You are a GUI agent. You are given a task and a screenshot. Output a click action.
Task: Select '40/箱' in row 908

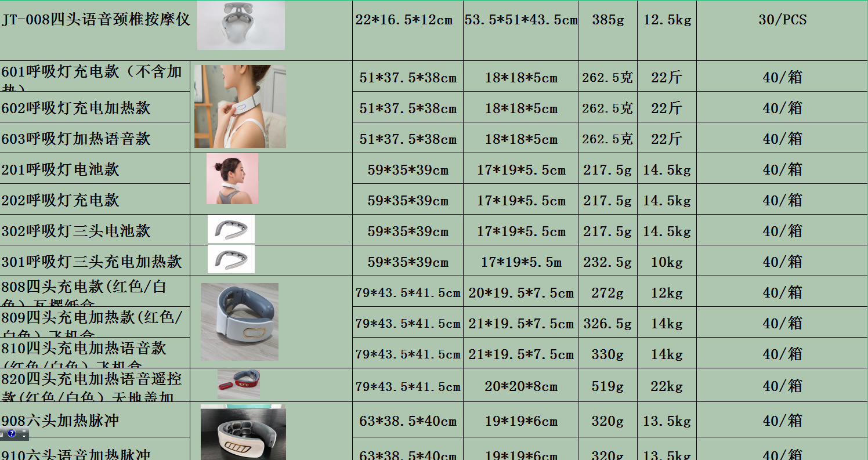[x=782, y=419]
